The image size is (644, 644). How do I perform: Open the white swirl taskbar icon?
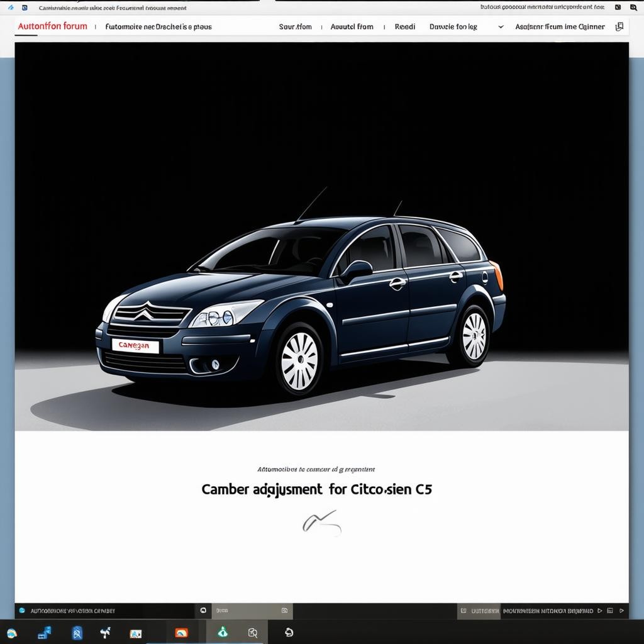click(289, 633)
